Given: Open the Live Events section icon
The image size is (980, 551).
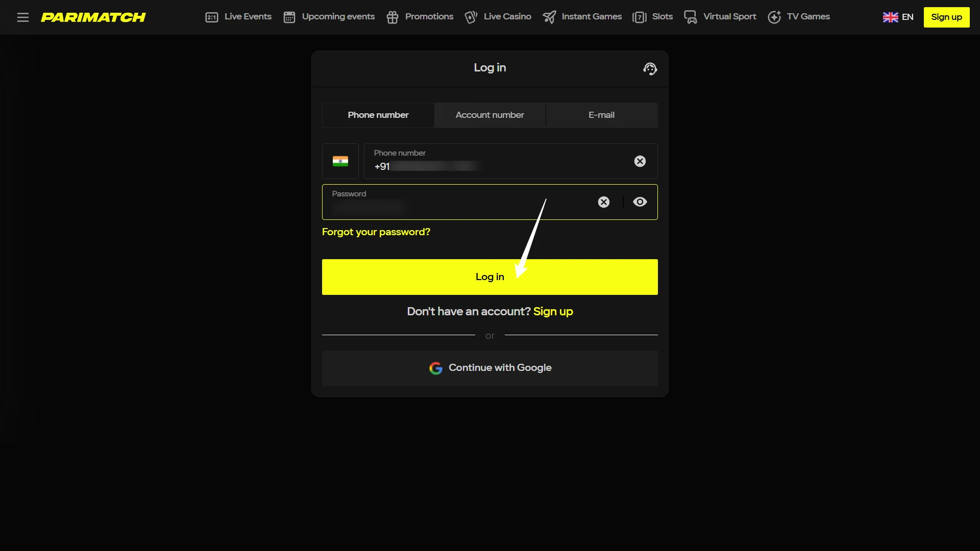Looking at the screenshot, I should point(212,17).
